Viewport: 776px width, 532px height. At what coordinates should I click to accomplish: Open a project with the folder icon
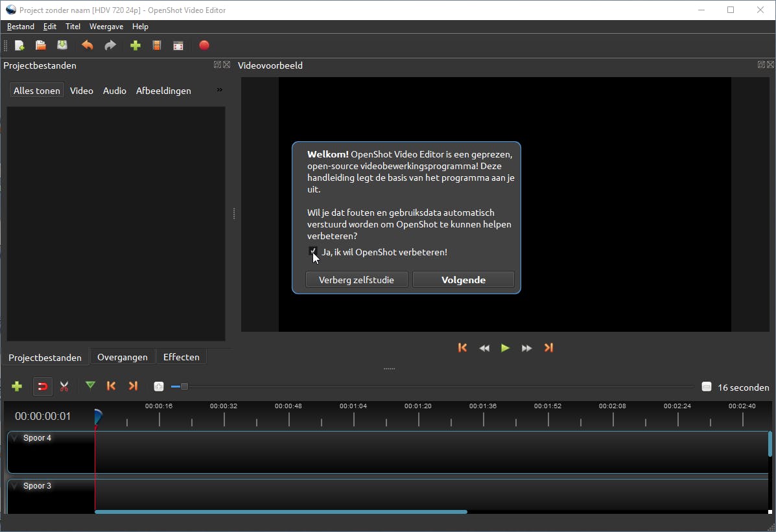(40, 45)
